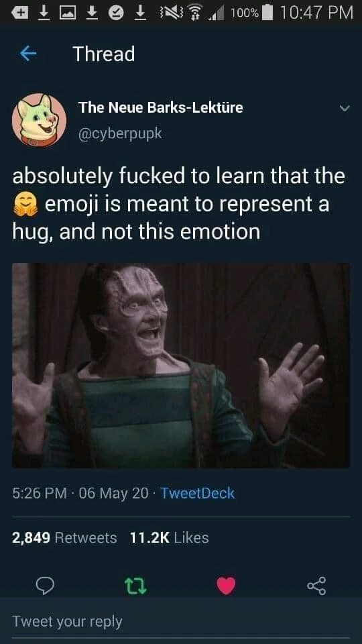This screenshot has height=644, width=362.
Task: View the 11.2K Likes list
Action: 169,537
